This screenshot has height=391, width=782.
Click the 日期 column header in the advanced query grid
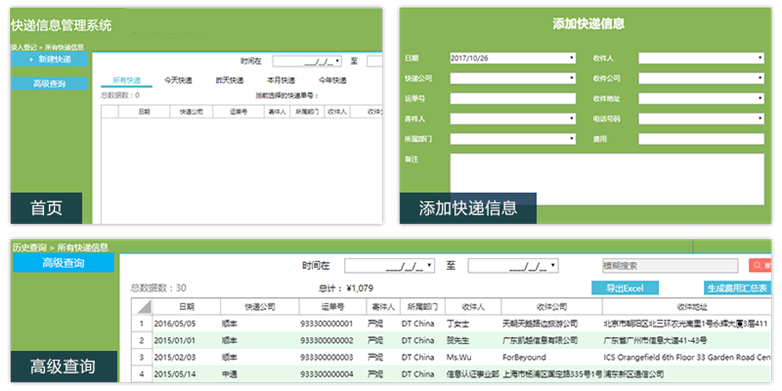(x=187, y=306)
